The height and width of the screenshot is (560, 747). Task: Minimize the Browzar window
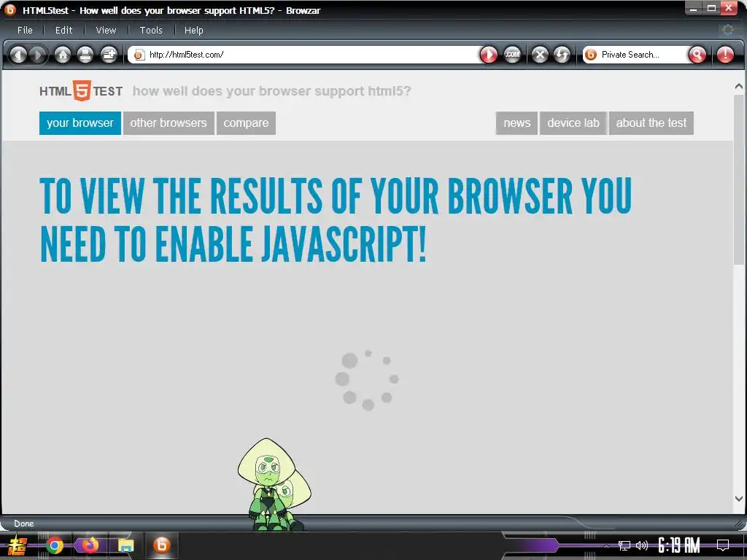pos(694,8)
